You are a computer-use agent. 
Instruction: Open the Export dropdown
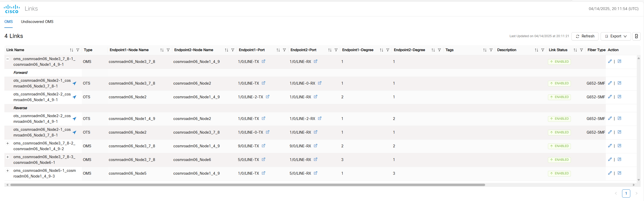(616, 36)
